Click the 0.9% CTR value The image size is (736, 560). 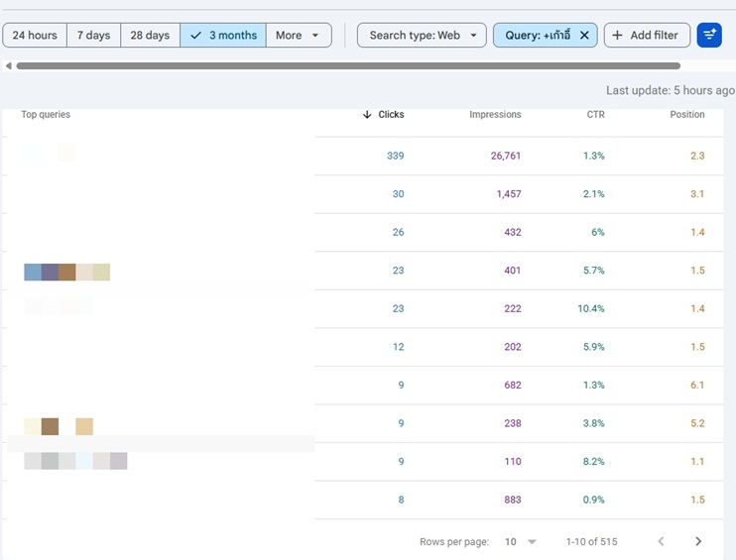pyautogui.click(x=594, y=500)
